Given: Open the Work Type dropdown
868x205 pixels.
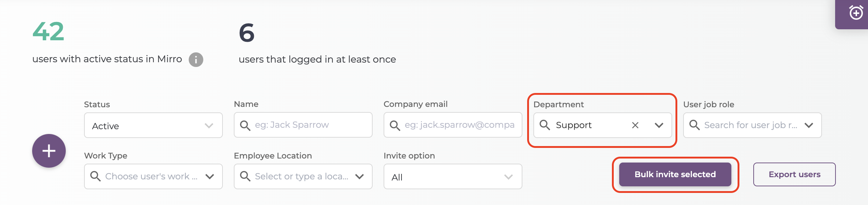Looking at the screenshot, I should pos(153,176).
